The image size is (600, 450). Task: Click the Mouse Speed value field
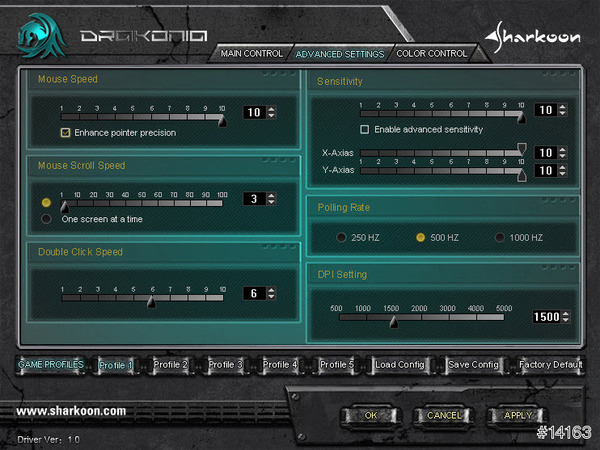pyautogui.click(x=254, y=112)
